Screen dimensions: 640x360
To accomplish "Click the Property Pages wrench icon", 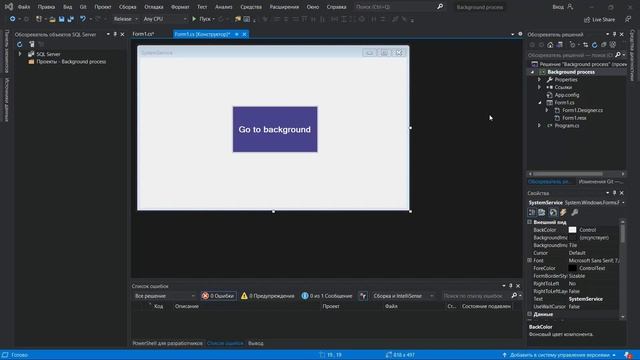I will click(x=575, y=212).
